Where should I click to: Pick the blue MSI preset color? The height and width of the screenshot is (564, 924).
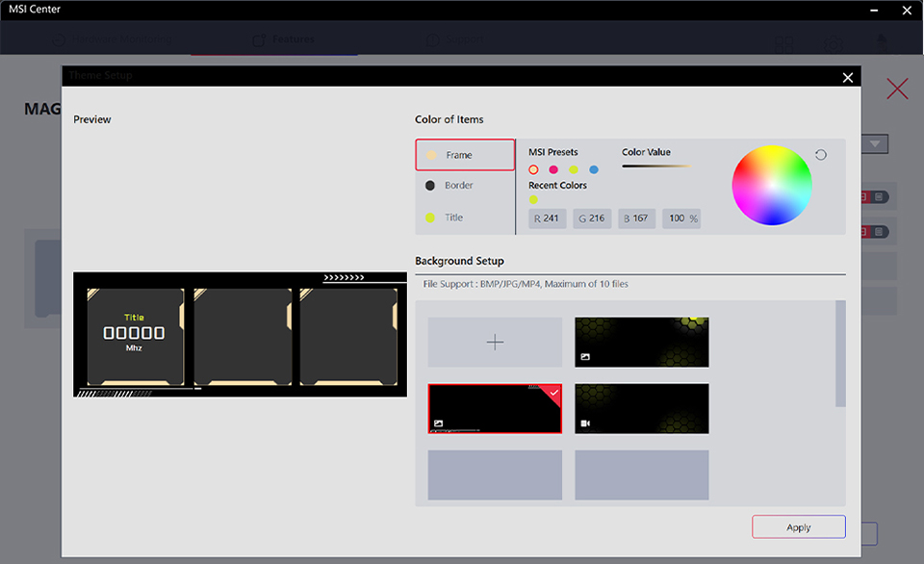point(594,169)
